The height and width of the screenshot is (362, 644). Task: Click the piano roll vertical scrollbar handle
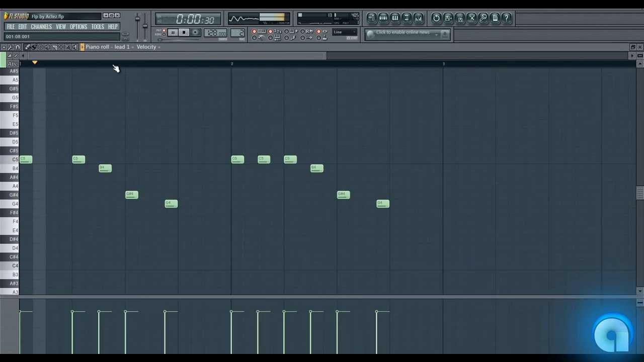point(640,193)
